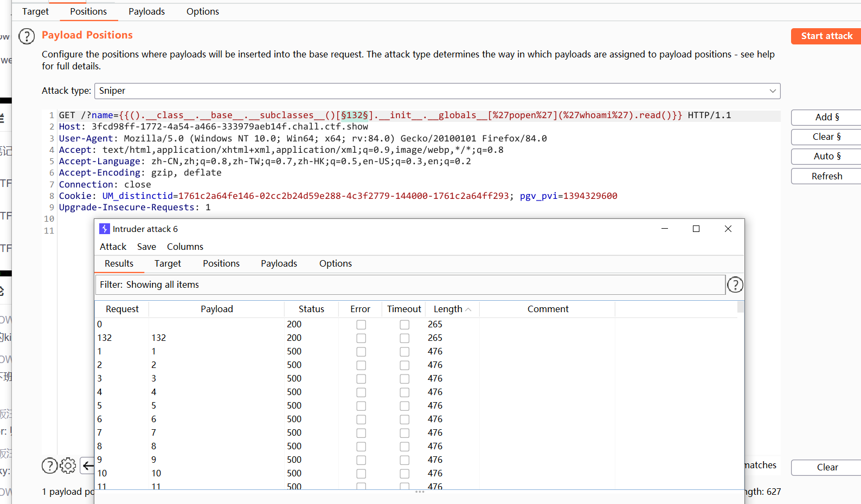This screenshot has width=861, height=504.
Task: Open the Save menu in attack window
Action: click(x=146, y=247)
